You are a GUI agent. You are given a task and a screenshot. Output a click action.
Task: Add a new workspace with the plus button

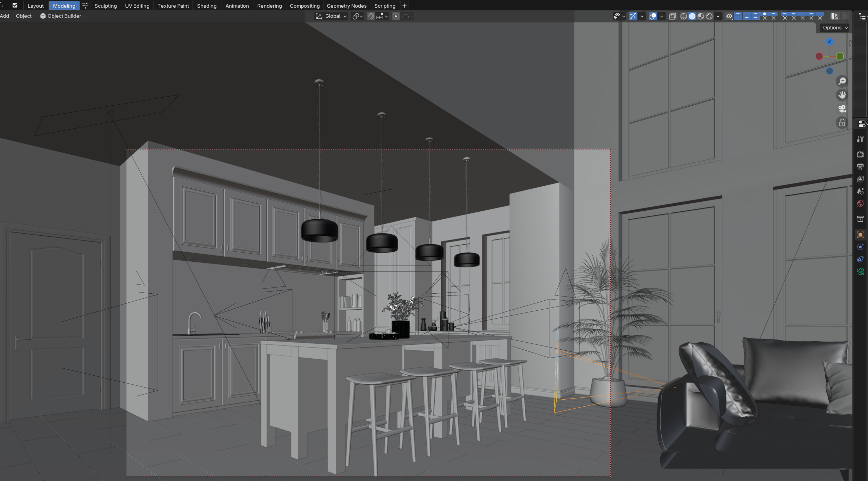click(x=404, y=6)
